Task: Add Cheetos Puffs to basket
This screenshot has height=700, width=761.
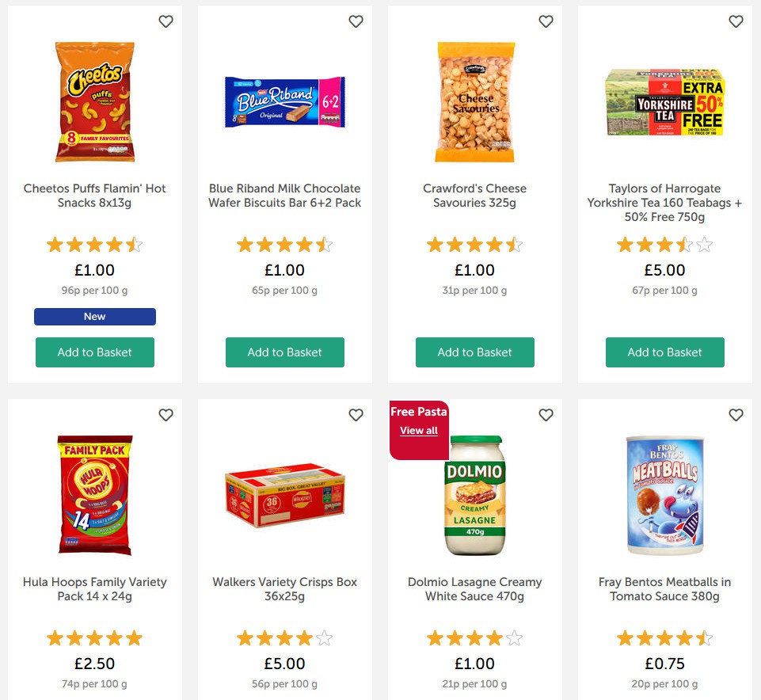Action: 95,352
